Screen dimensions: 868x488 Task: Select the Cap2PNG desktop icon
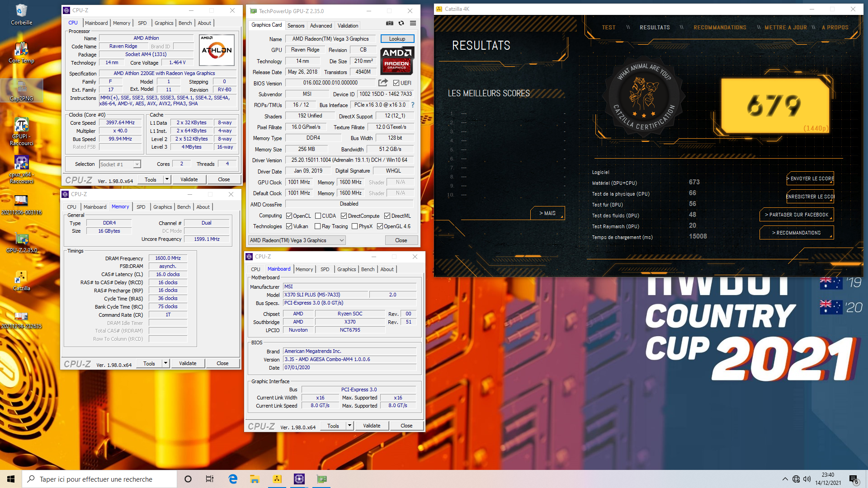pyautogui.click(x=22, y=90)
